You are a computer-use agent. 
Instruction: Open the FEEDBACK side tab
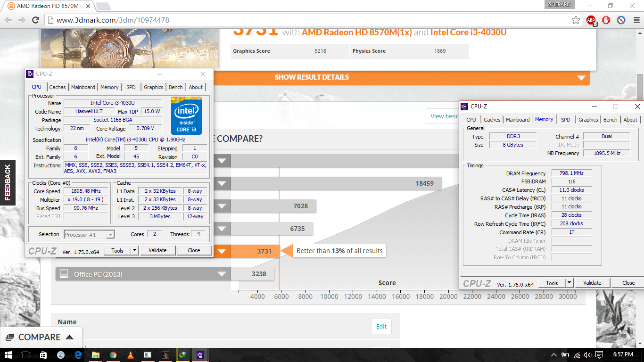click(x=8, y=183)
